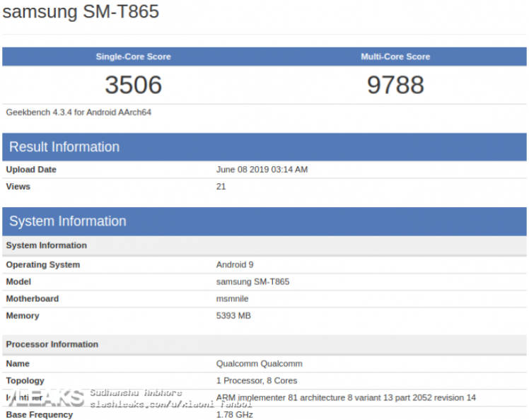Click the Memory value 5393 MB
Image resolution: width=529 pixels, height=420 pixels.
point(233,315)
